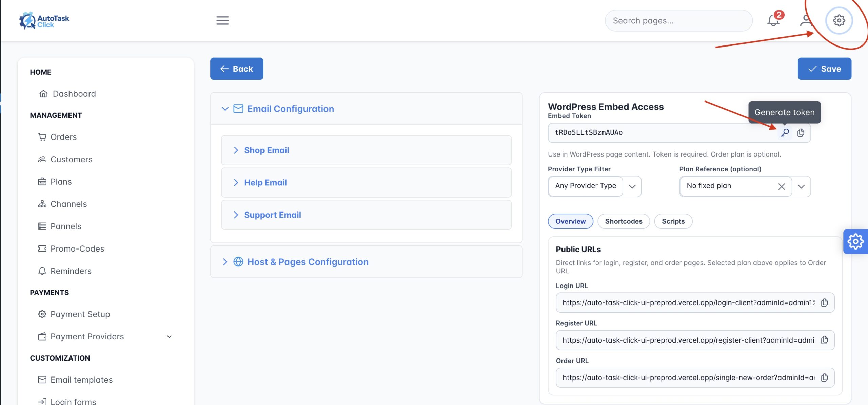Open the notifications bell
This screenshot has height=405, width=868.
(x=773, y=20)
